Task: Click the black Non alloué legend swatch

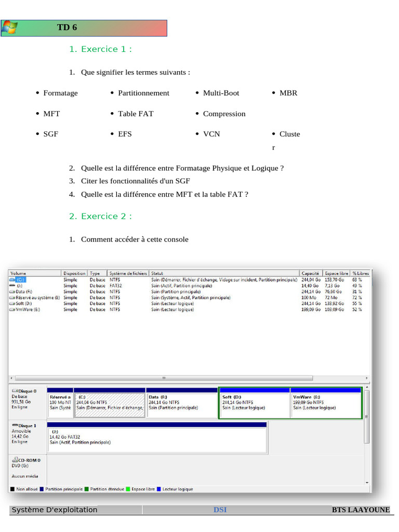Action: pyautogui.click(x=12, y=489)
